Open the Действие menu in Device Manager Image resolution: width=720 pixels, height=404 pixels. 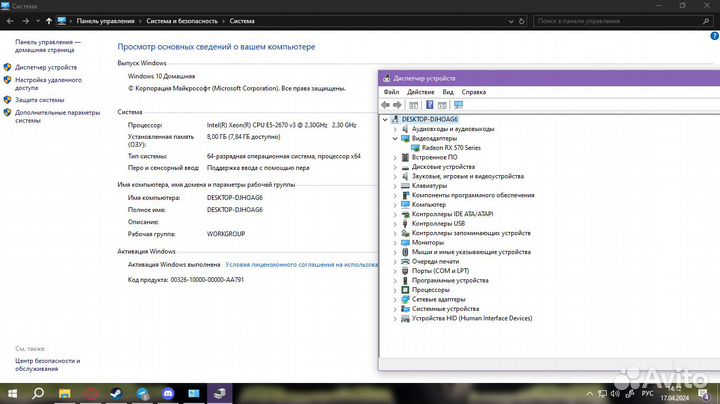coord(420,92)
